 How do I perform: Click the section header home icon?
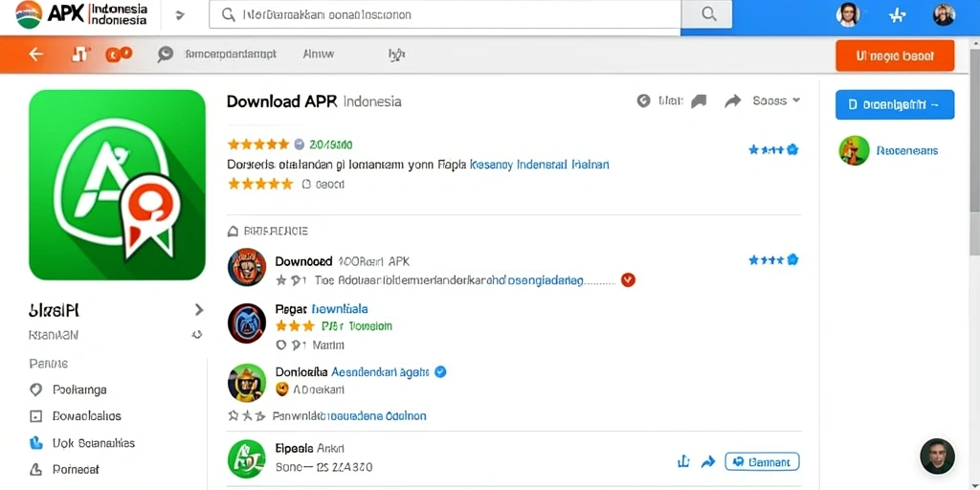pyautogui.click(x=234, y=232)
